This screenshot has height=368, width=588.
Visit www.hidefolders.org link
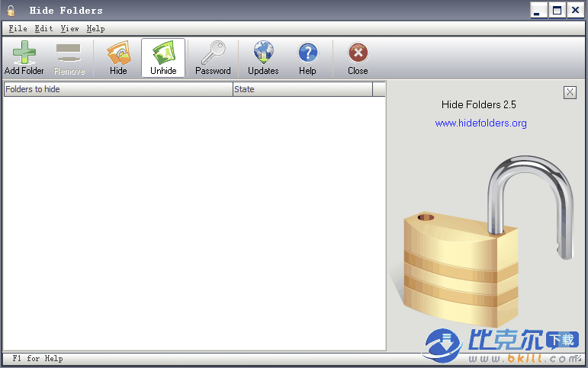point(480,123)
